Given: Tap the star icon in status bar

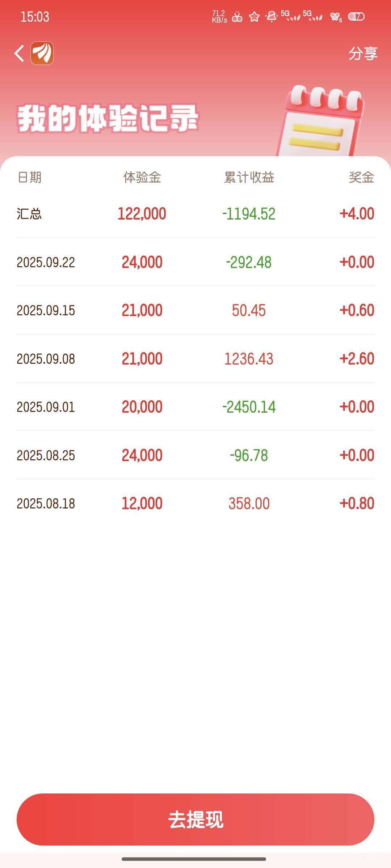Looking at the screenshot, I should (254, 17).
